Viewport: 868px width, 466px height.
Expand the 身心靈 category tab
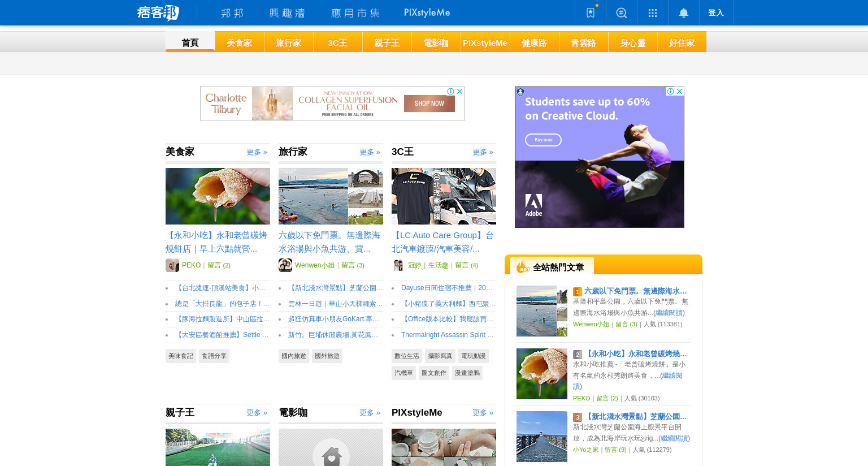pyautogui.click(x=633, y=42)
